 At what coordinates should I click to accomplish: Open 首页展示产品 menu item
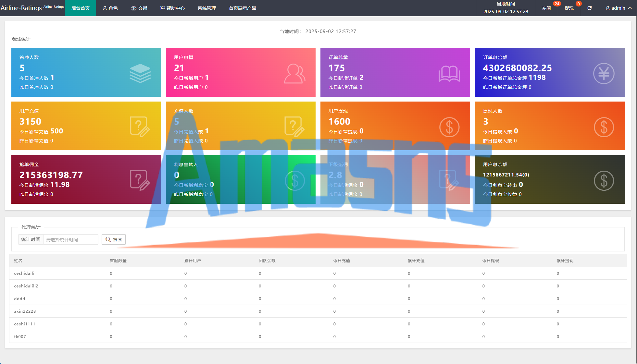pyautogui.click(x=243, y=8)
